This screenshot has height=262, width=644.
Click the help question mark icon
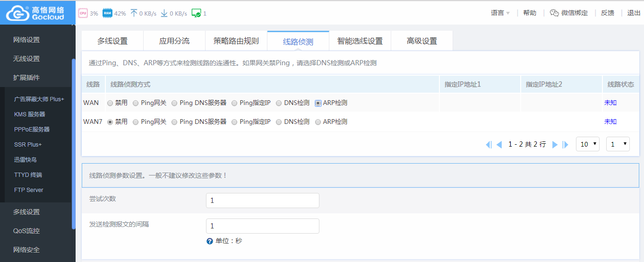(x=210, y=241)
